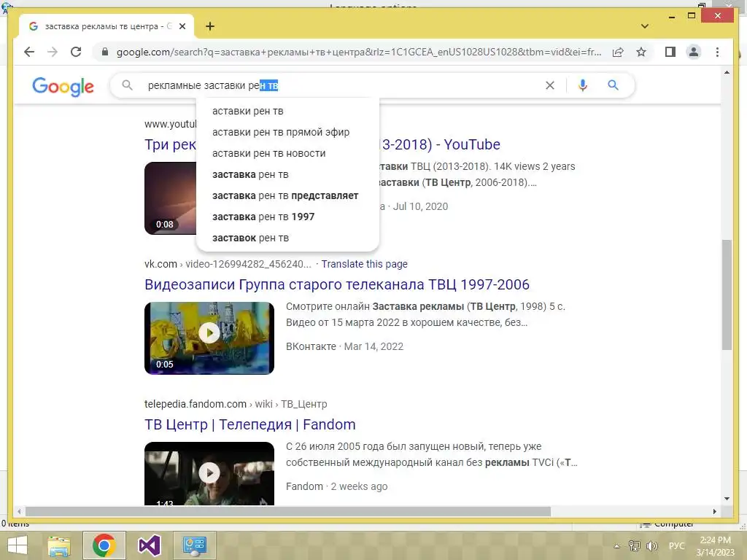Clear the search box text

550,85
